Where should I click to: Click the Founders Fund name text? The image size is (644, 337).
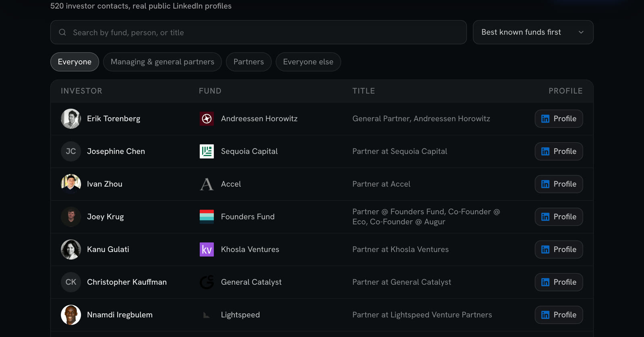coord(248,216)
